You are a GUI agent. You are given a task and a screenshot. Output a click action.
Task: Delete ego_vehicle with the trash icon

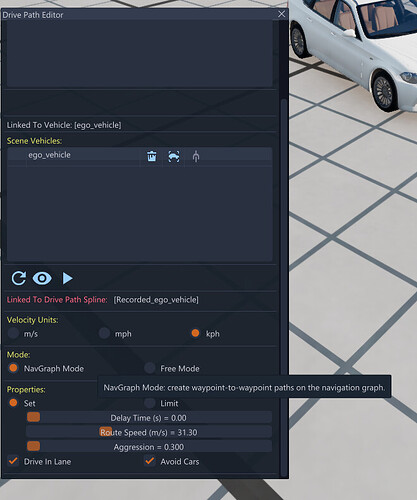[152, 156]
